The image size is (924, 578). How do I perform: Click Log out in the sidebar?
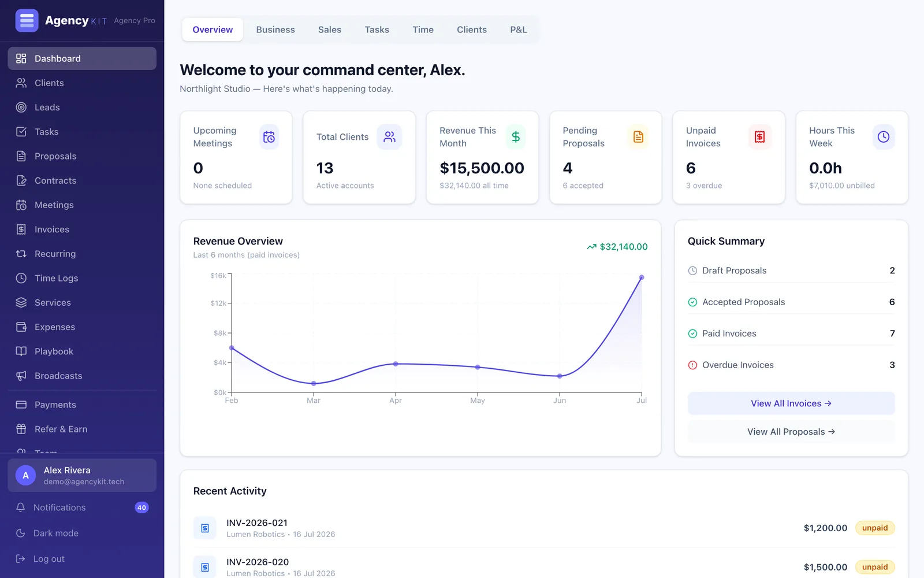point(82,559)
